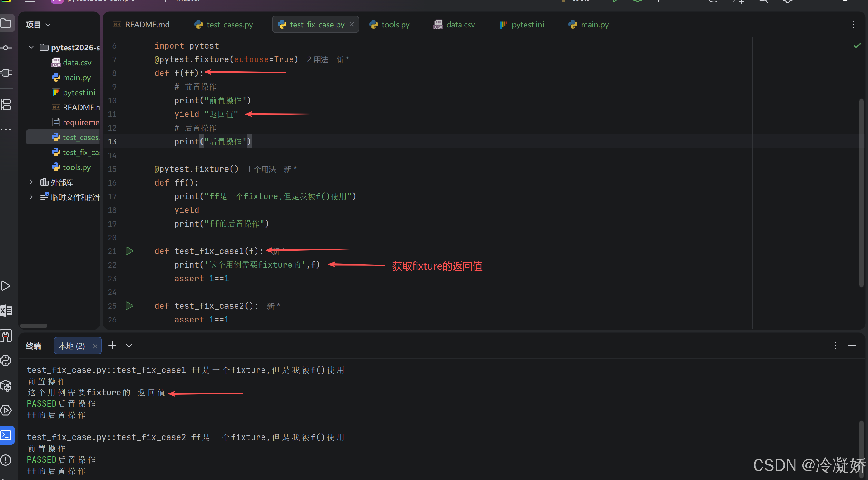This screenshot has height=480, width=868.
Task: Run test_fix_case1 via gutter arrow
Action: (130, 251)
